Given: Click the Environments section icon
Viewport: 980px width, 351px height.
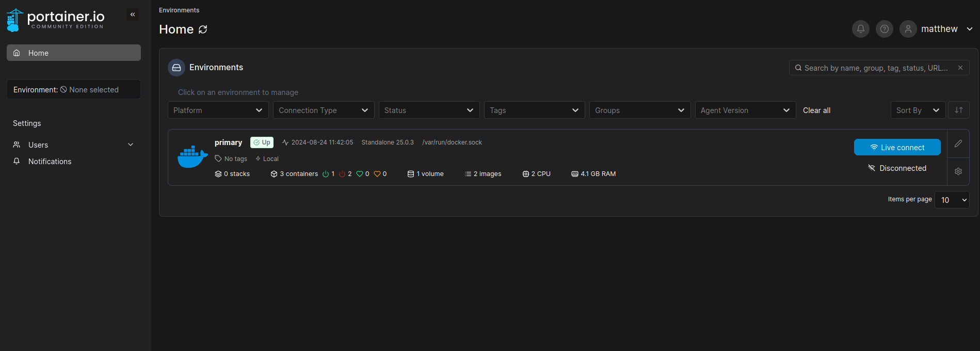Looking at the screenshot, I should tap(176, 68).
